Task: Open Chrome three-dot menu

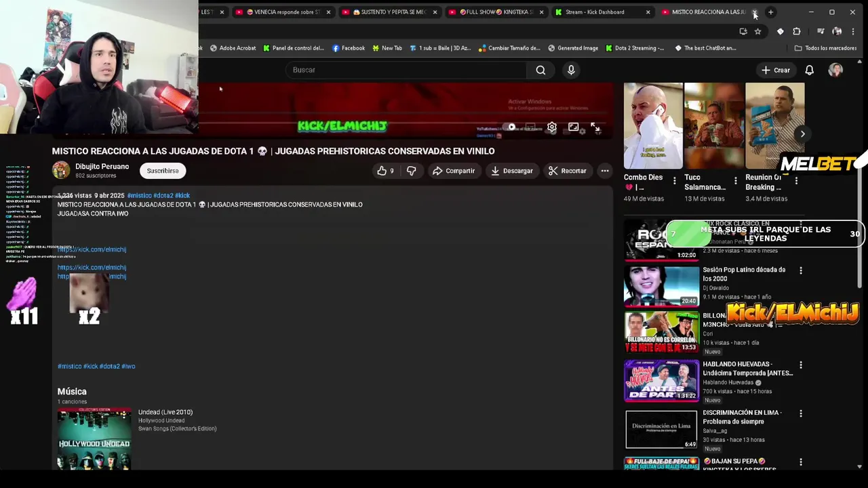Action: (x=853, y=31)
